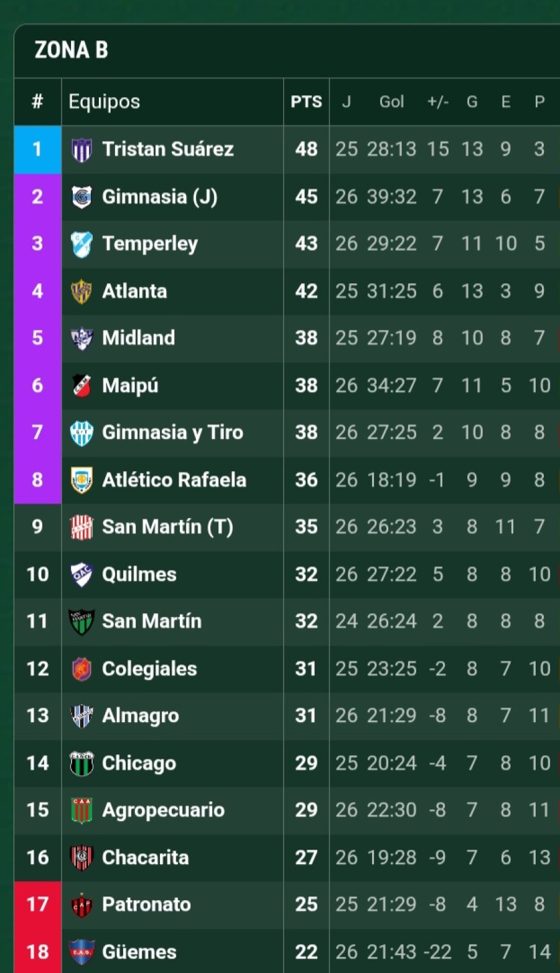The image size is (560, 973).
Task: Click the Maipú club crest
Action: 82,385
